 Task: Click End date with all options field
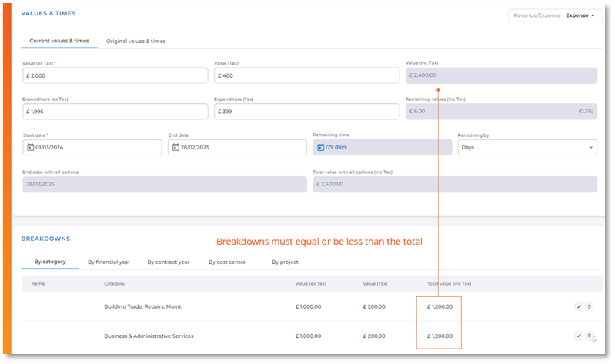point(165,185)
